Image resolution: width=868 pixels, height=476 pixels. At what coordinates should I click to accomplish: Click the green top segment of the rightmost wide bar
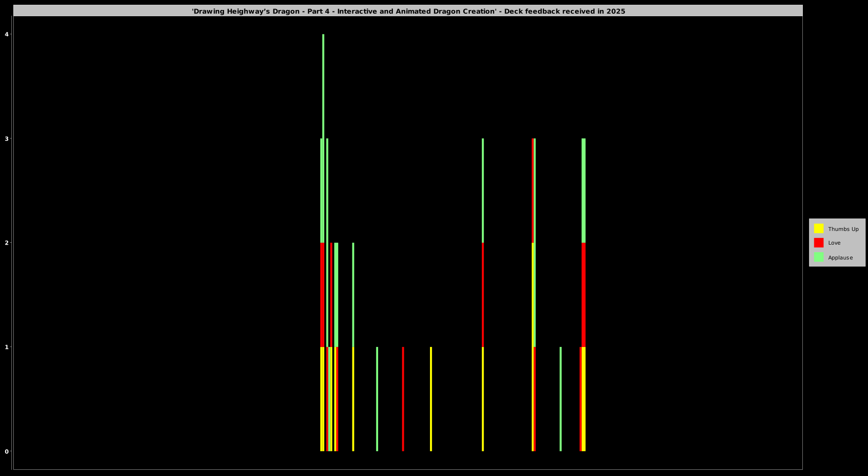(x=584, y=190)
